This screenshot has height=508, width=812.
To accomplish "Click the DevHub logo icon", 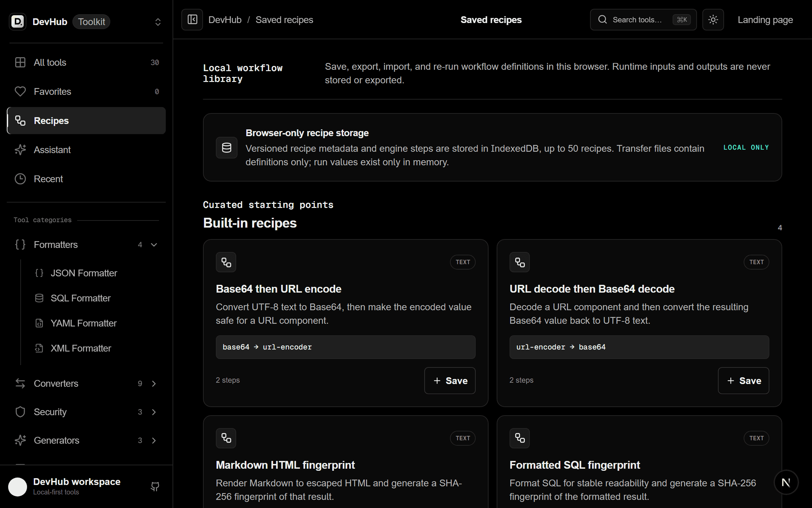I will pyautogui.click(x=18, y=22).
